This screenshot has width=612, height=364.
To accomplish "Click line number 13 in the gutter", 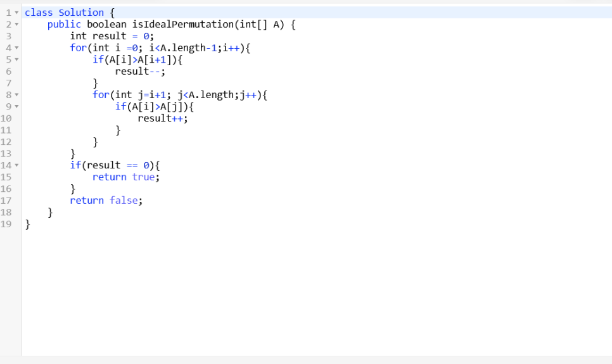I will point(6,154).
